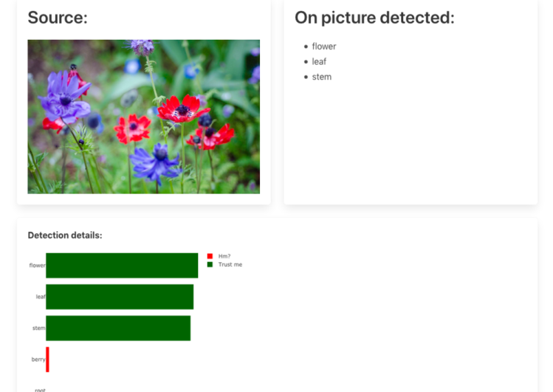This screenshot has width=553, height=392.
Task: Click the "leaf" axis label on chart
Action: 41,297
